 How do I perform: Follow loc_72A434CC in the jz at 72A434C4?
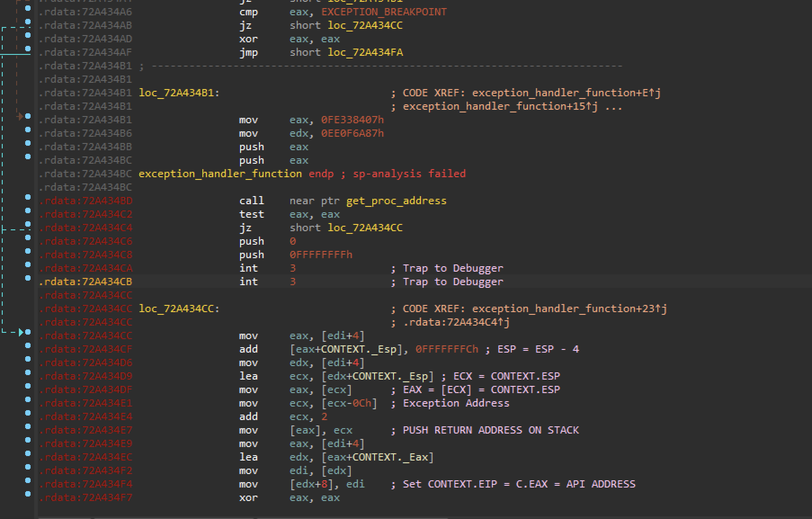(x=365, y=228)
